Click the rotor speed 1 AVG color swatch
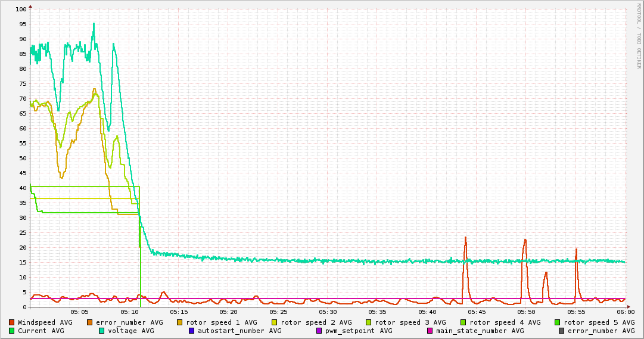 [181, 322]
